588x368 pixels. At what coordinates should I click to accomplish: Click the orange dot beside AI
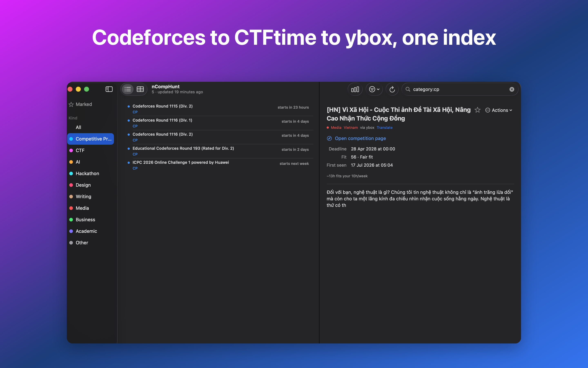[71, 162]
